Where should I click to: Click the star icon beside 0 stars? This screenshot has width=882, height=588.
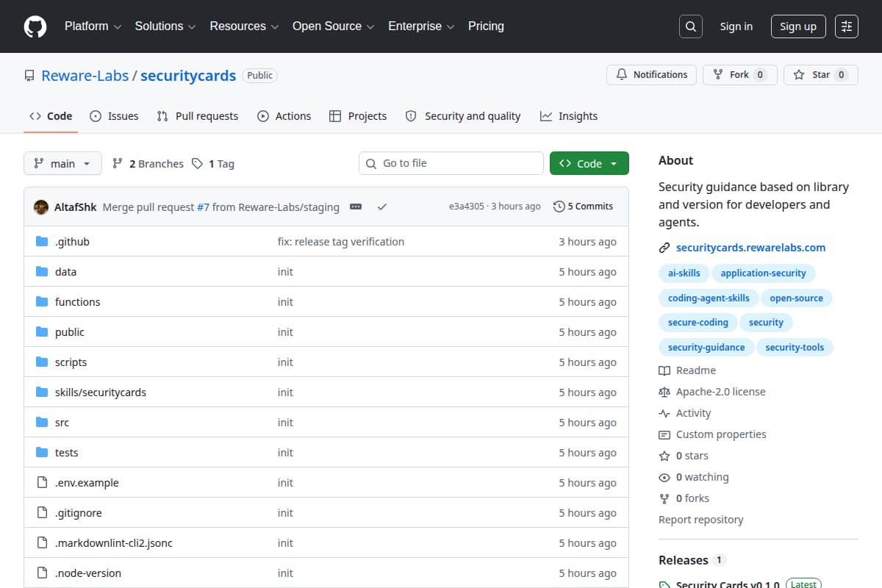tap(664, 456)
